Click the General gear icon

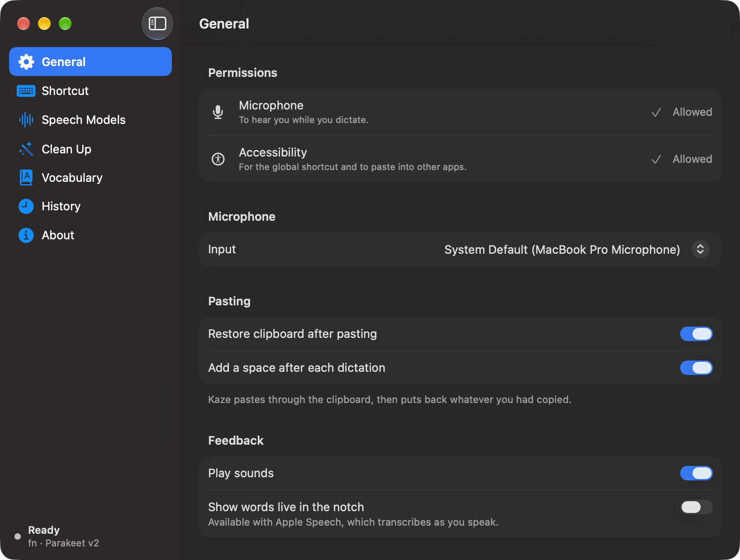point(26,62)
